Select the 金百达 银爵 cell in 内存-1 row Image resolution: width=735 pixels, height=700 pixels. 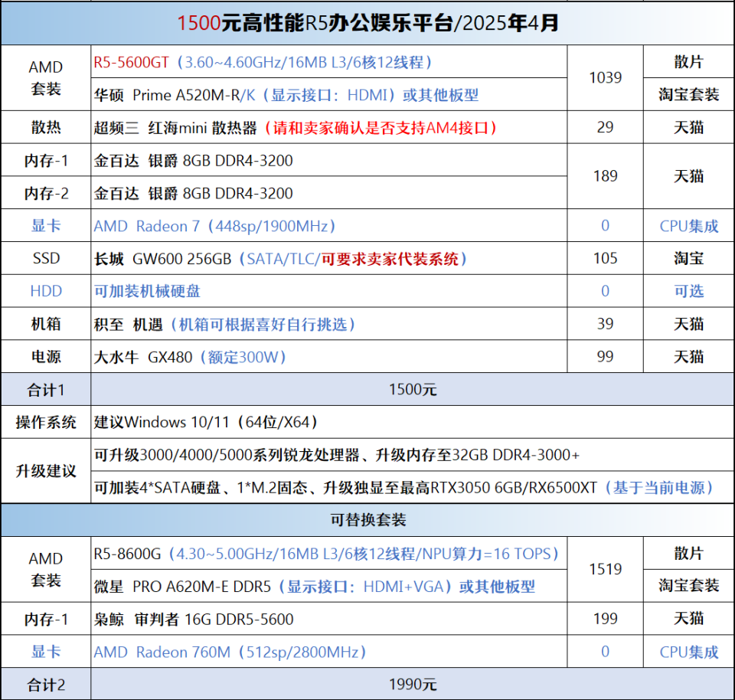(x=329, y=160)
